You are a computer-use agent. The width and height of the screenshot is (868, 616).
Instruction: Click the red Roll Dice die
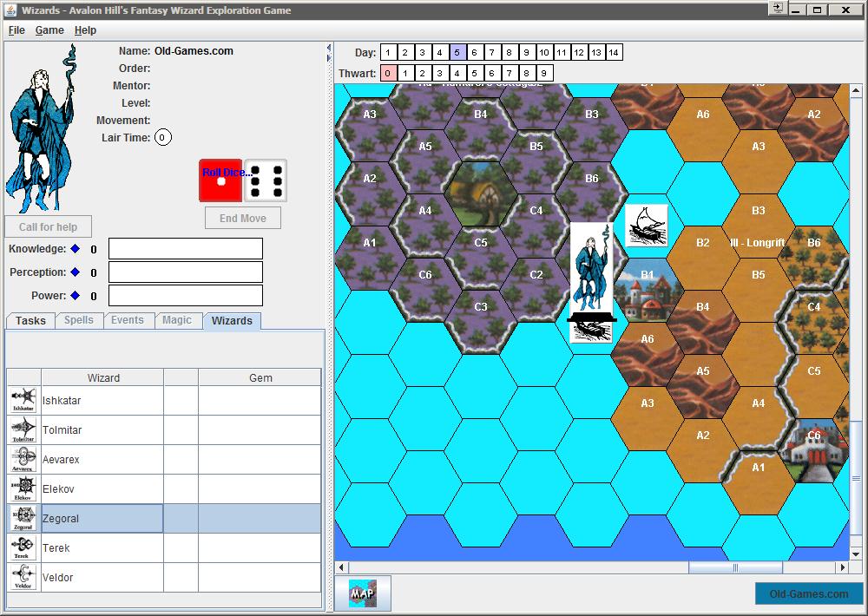pyautogui.click(x=220, y=180)
